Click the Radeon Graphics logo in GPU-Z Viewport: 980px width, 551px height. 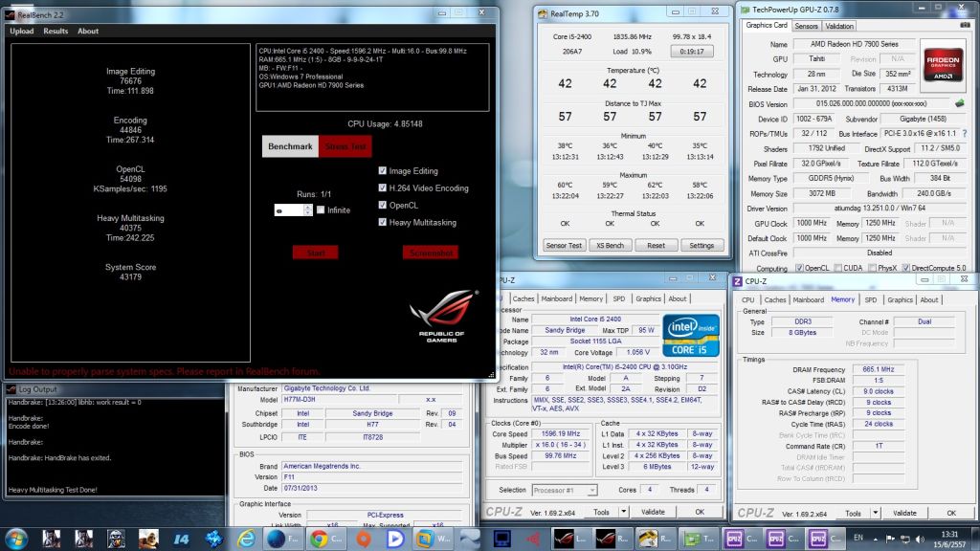coord(943,64)
